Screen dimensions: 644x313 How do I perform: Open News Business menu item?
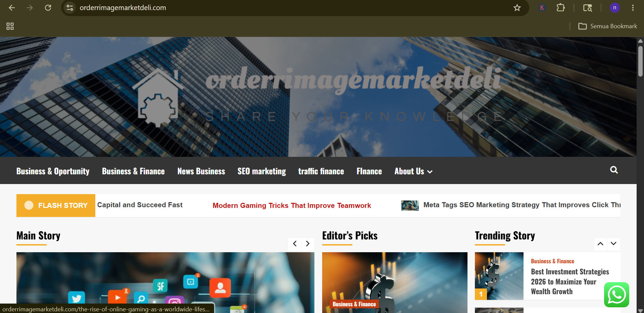(x=201, y=171)
